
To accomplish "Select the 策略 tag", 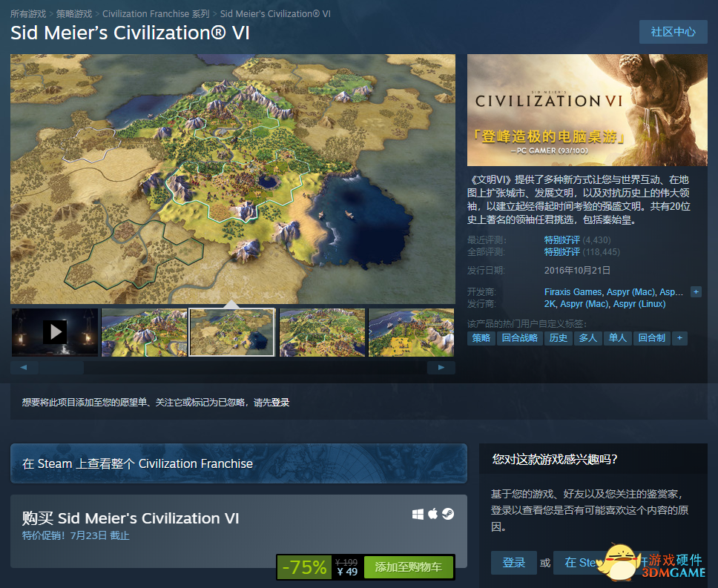I will point(481,338).
